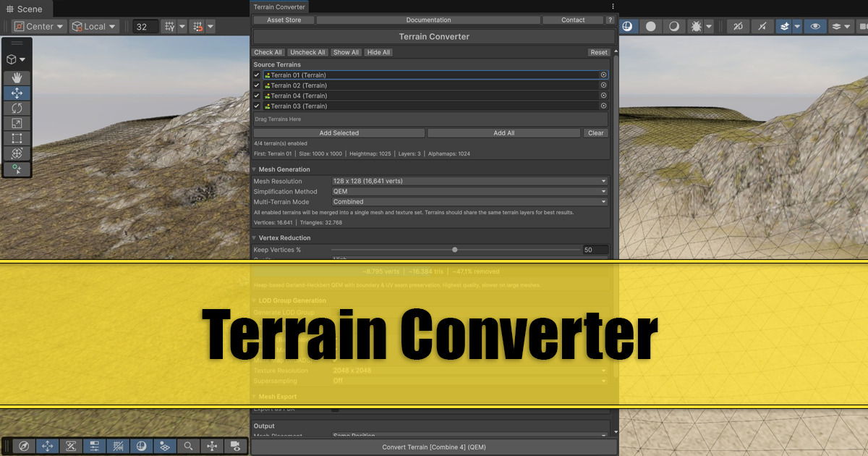Click the Asset Store button

click(x=284, y=20)
